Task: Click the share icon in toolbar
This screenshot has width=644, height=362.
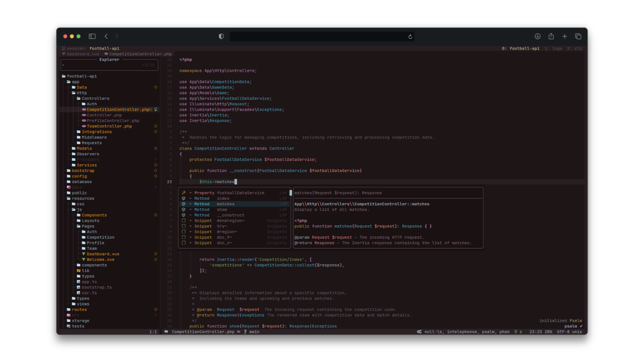Action: (551, 37)
